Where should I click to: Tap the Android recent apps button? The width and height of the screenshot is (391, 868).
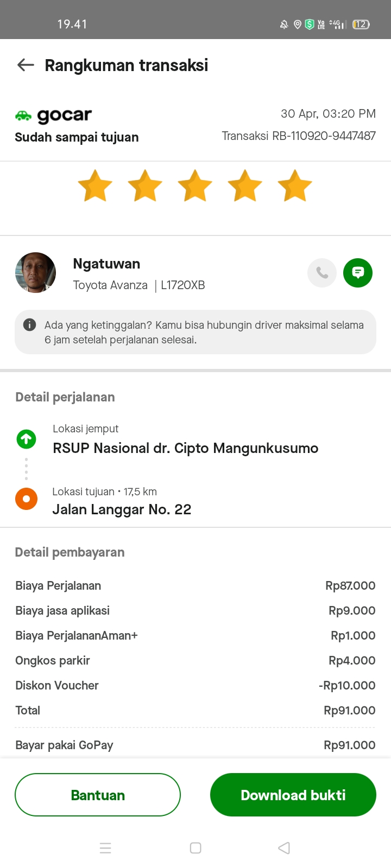[105, 848]
